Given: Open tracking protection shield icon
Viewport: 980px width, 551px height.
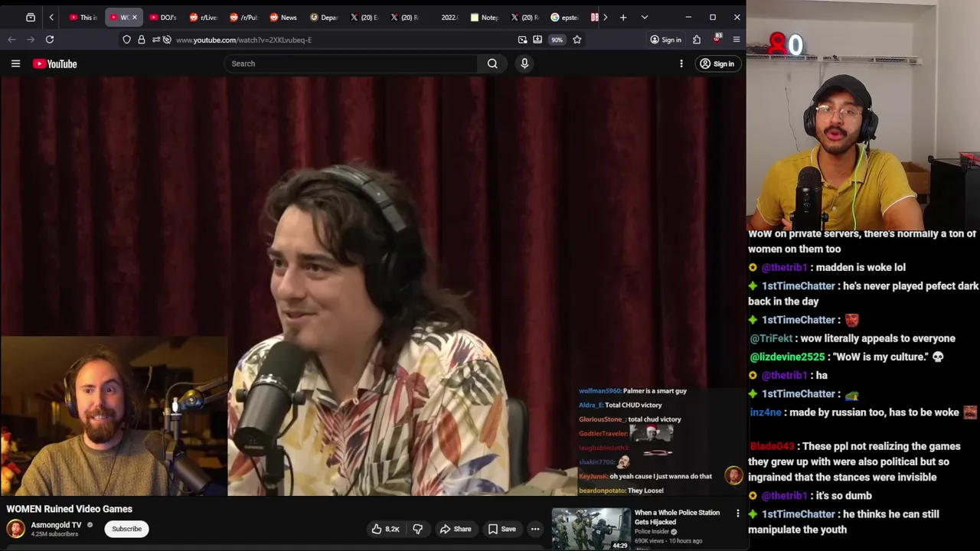Looking at the screenshot, I should 126,40.
